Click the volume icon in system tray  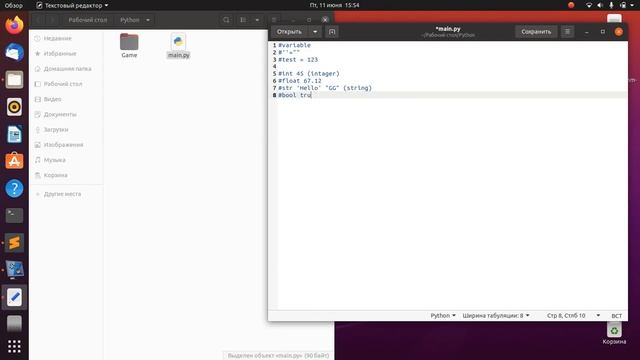[x=600, y=5]
